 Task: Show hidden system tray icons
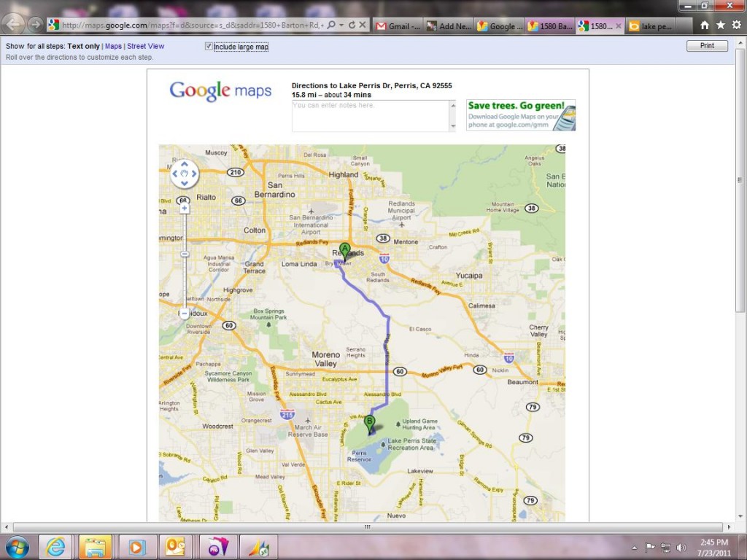pyautogui.click(x=634, y=548)
